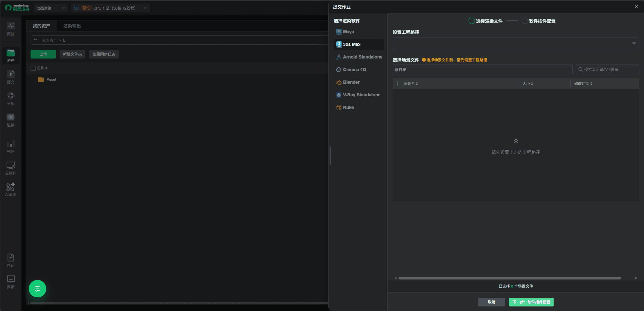Select Arnold Standalone in the software list
The height and width of the screenshot is (311, 644).
359,57
